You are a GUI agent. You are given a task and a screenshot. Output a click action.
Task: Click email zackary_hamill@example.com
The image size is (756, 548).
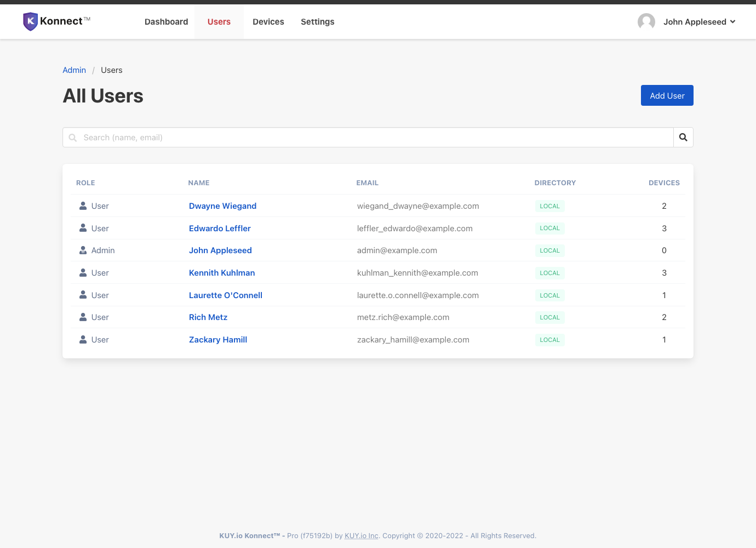click(413, 340)
